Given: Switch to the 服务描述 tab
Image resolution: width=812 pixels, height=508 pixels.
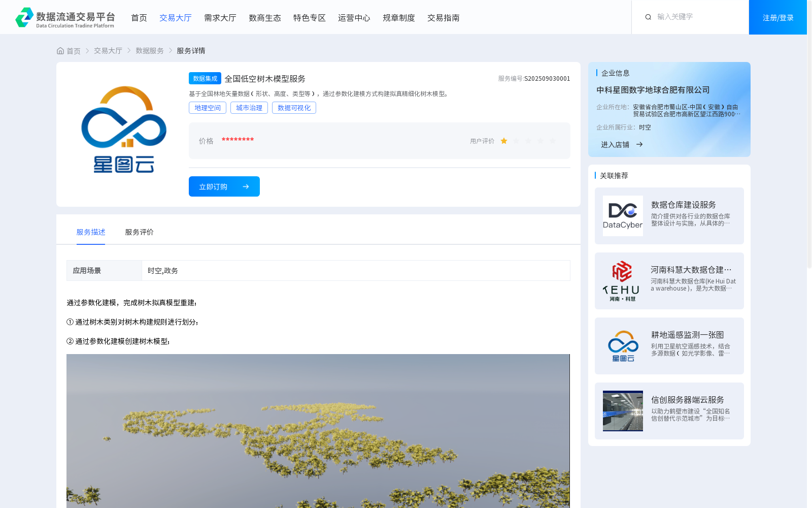Looking at the screenshot, I should (91, 232).
